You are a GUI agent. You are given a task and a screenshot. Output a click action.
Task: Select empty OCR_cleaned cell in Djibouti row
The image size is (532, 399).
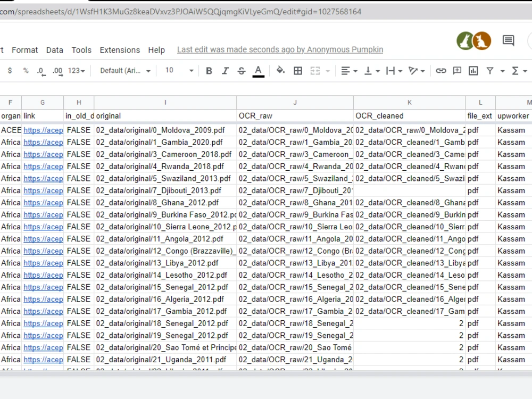point(410,190)
